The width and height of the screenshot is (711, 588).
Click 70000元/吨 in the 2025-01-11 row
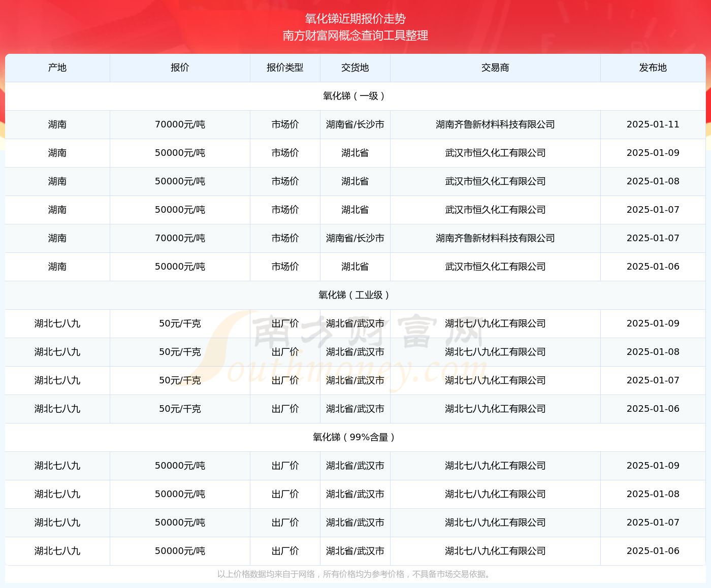tap(180, 124)
